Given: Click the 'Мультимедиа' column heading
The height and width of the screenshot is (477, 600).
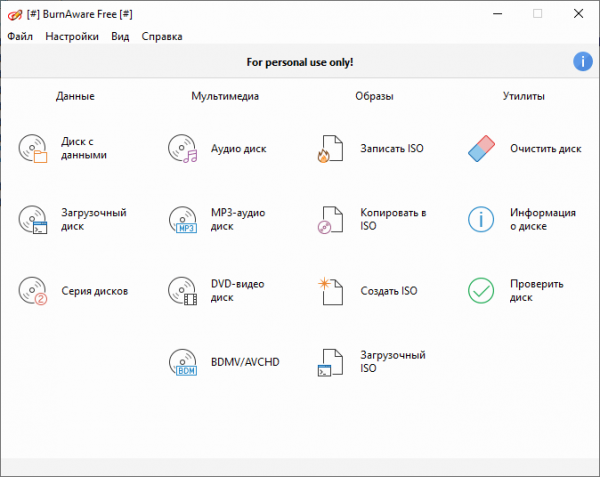Looking at the screenshot, I should [x=225, y=96].
